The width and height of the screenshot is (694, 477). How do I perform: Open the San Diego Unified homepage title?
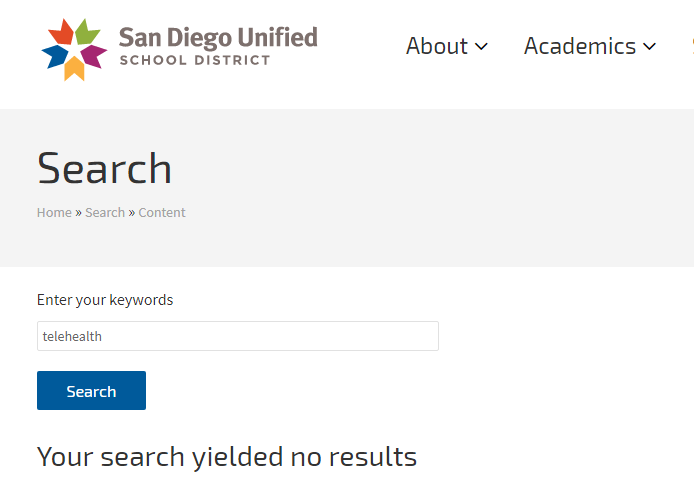[217, 38]
